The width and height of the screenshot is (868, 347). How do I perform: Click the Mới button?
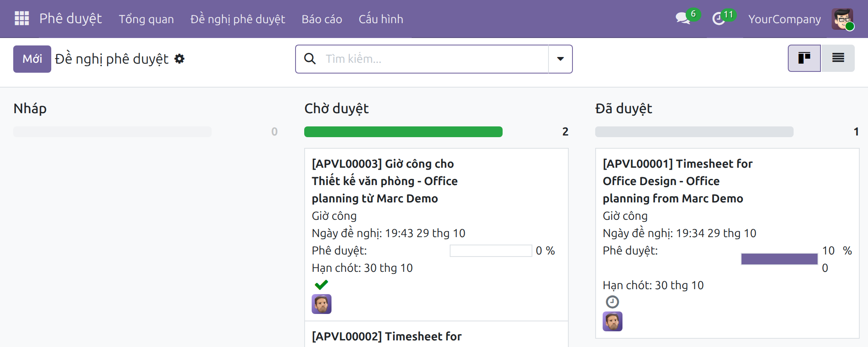[32, 59]
